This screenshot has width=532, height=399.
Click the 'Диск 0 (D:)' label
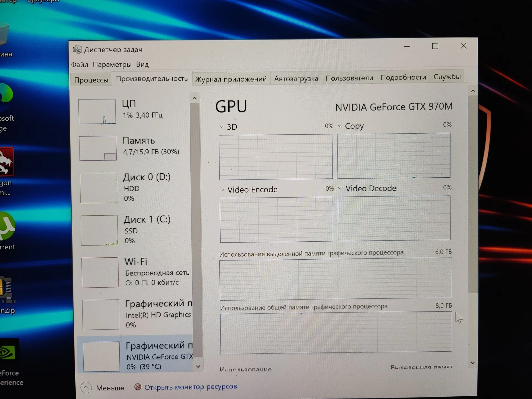pyautogui.click(x=147, y=177)
